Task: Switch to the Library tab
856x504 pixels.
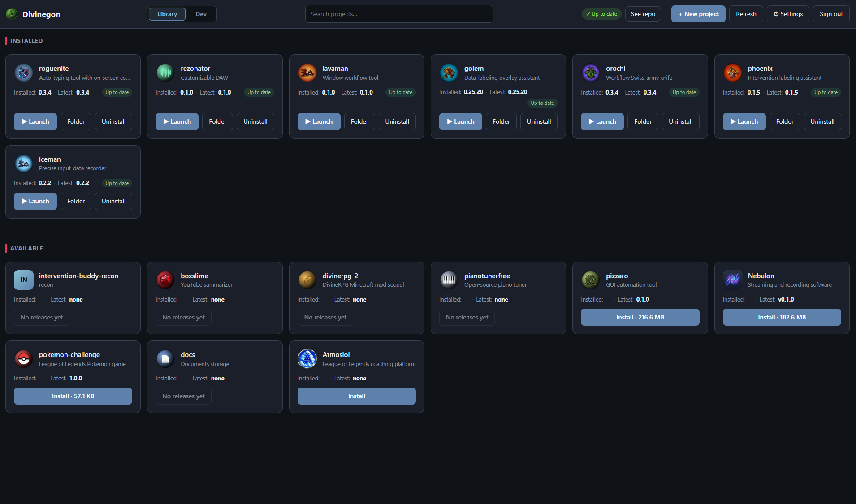Action: pyautogui.click(x=167, y=14)
